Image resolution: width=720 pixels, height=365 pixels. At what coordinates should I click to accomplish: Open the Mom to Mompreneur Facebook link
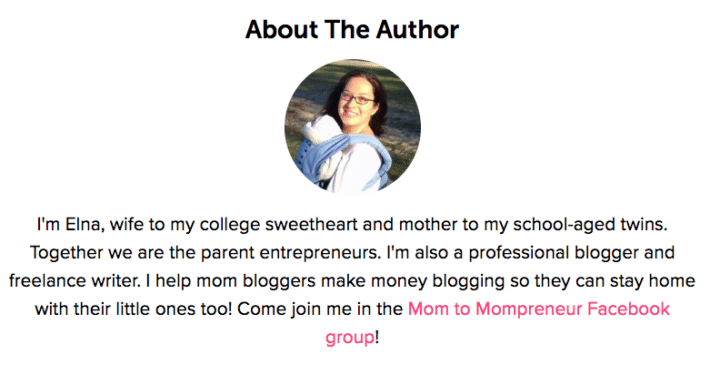(539, 309)
